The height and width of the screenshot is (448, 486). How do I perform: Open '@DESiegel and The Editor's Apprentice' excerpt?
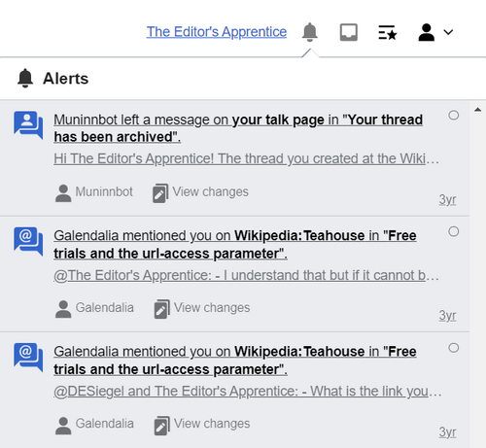tap(248, 392)
